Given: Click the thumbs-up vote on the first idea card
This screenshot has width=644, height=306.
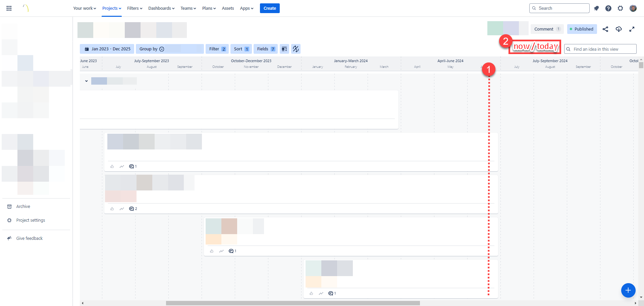Looking at the screenshot, I should click(112, 167).
